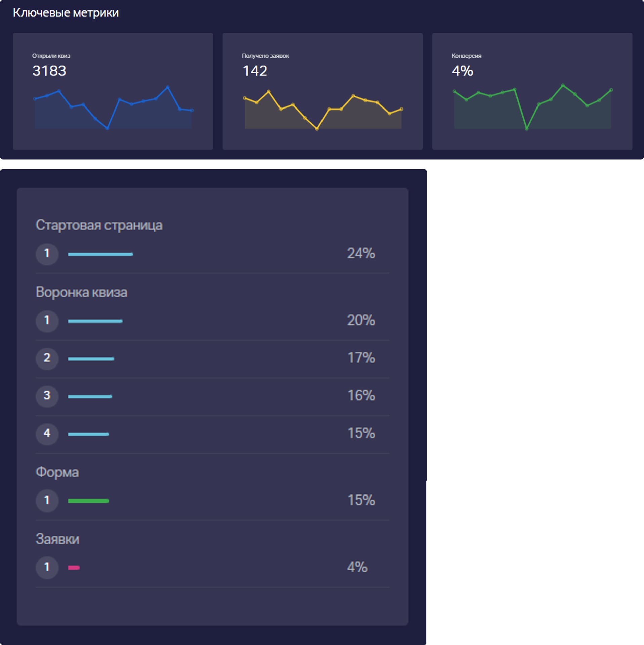Screen dimensions: 644x645
Task: Click the "Стартовая страница" progress bar
Action: click(x=100, y=254)
